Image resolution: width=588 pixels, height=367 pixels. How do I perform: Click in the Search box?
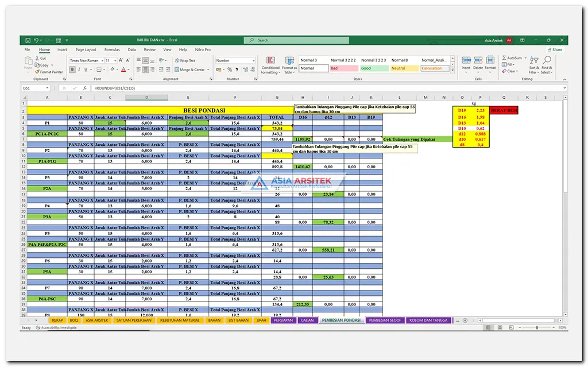[x=296, y=40]
